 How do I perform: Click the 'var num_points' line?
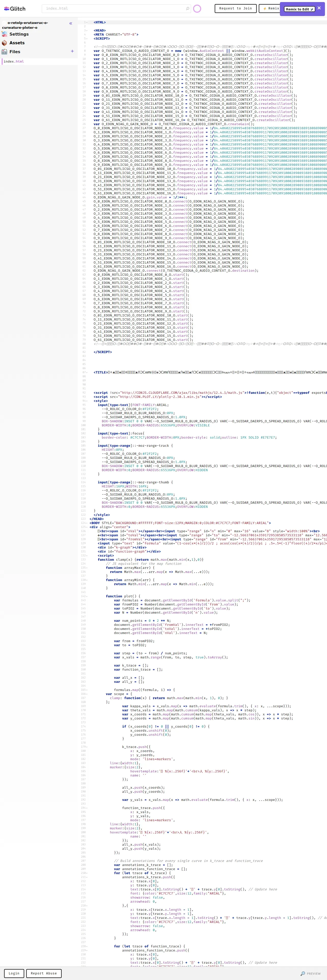(142, 621)
